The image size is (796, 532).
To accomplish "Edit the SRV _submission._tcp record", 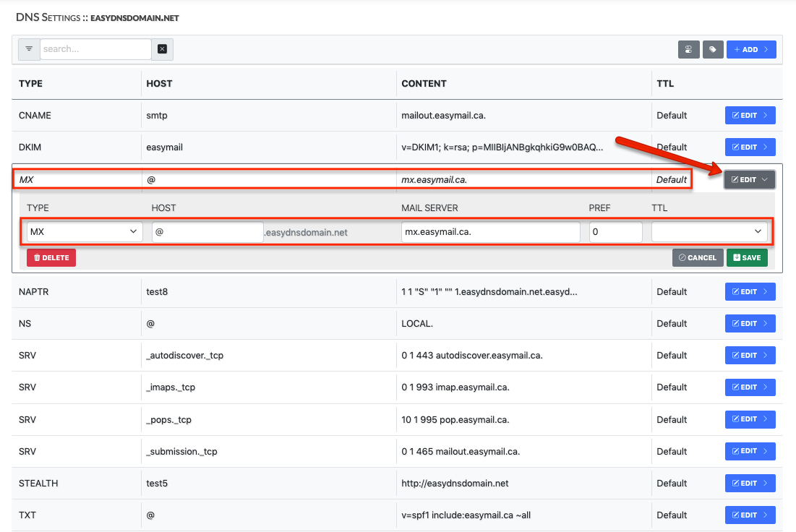I will 750,451.
